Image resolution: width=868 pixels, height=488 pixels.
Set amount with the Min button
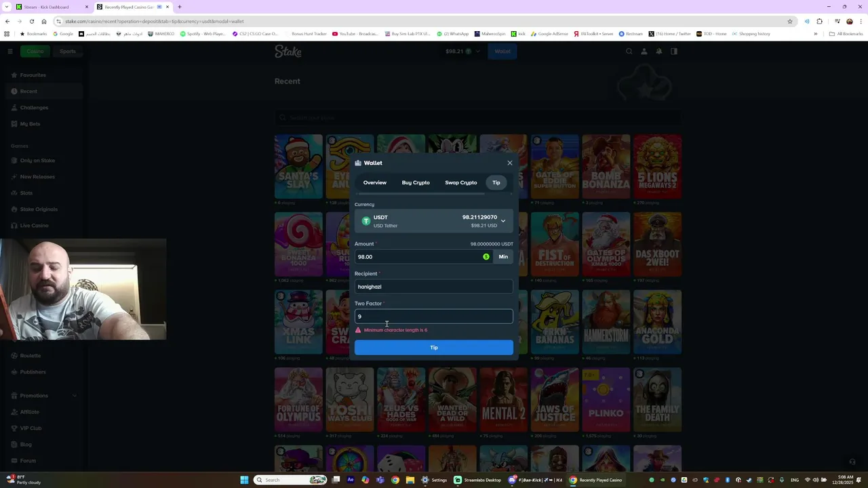(x=503, y=257)
